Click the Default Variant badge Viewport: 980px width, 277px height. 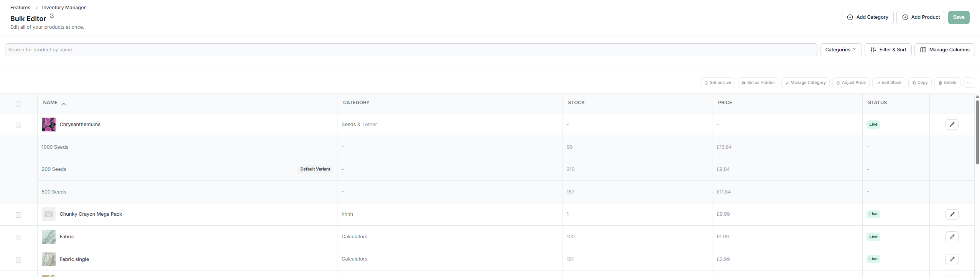point(315,169)
